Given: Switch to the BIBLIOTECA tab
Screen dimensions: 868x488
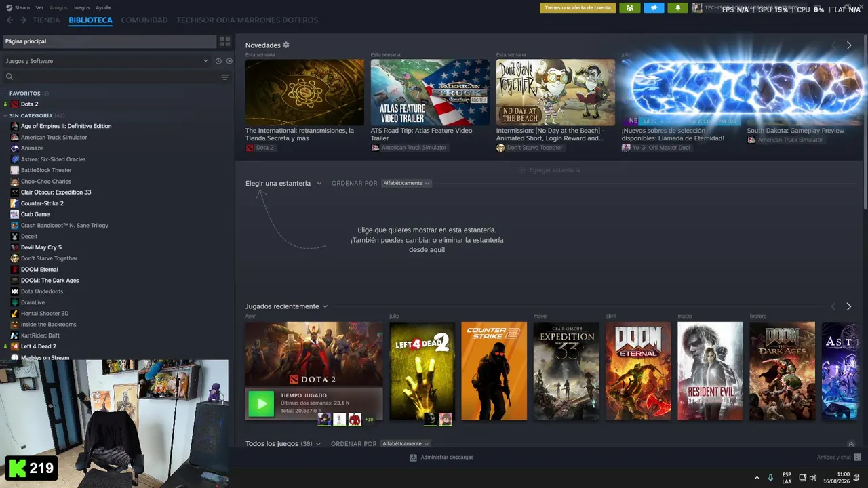Looking at the screenshot, I should click(90, 20).
